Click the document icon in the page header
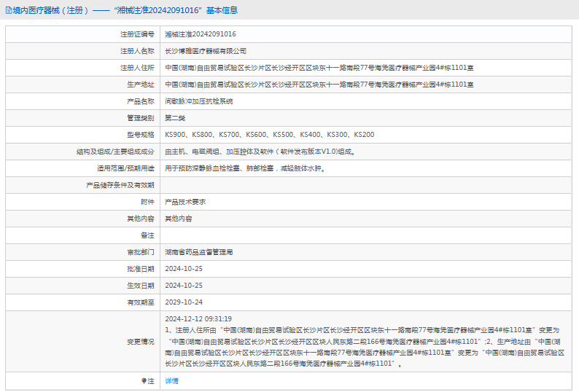Viewport: 579px width, 392px height. pos(9,10)
